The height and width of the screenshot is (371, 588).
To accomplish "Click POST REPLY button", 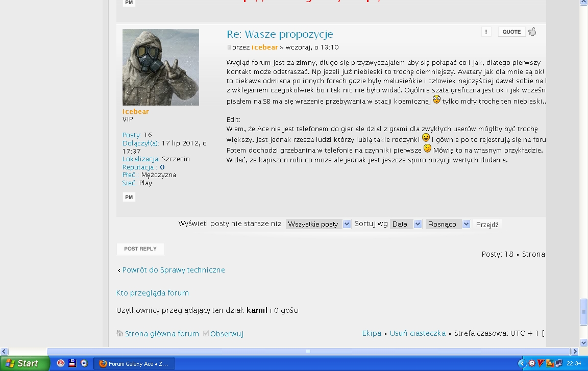I will pyautogui.click(x=140, y=249).
